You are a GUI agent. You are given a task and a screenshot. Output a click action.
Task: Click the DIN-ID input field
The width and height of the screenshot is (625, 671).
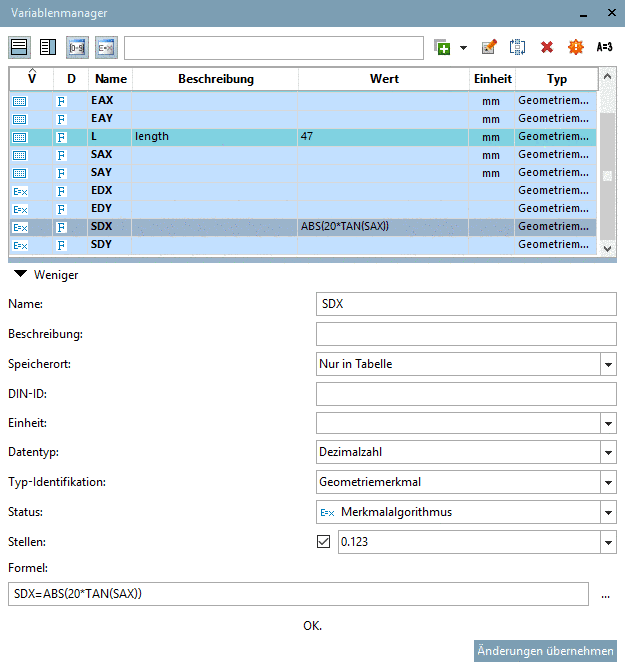(x=466, y=394)
